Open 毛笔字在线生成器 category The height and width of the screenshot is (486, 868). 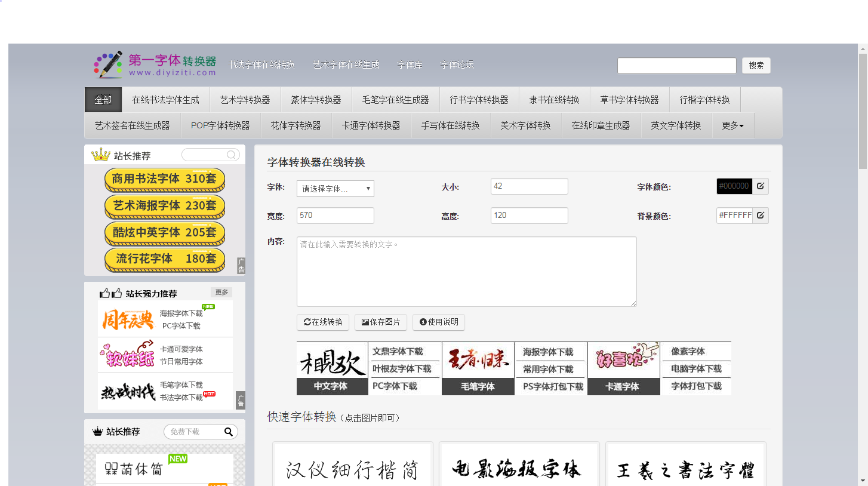point(396,100)
